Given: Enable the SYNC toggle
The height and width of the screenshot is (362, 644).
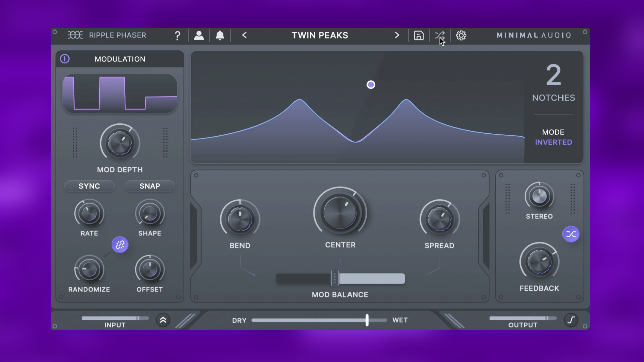Looking at the screenshot, I should pyautogui.click(x=89, y=186).
